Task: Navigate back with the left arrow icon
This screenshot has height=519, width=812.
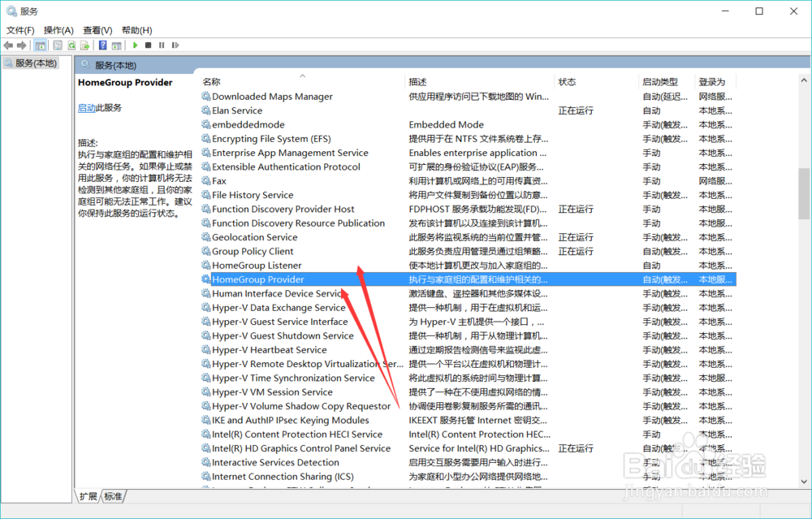Action: point(8,45)
